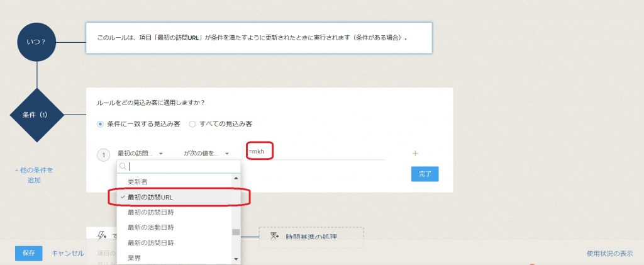Click the 保存 button
Screen dimensions: 644x265
[28, 254]
